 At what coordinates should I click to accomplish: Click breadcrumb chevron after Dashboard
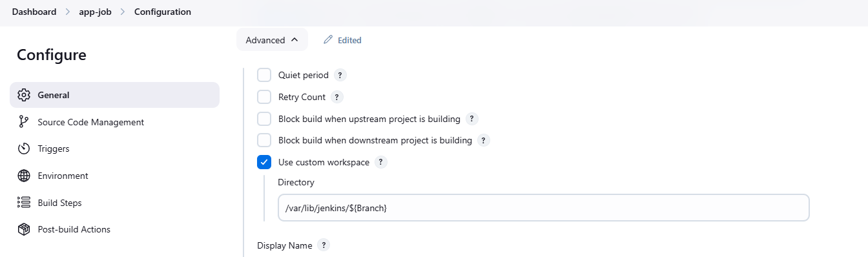68,12
